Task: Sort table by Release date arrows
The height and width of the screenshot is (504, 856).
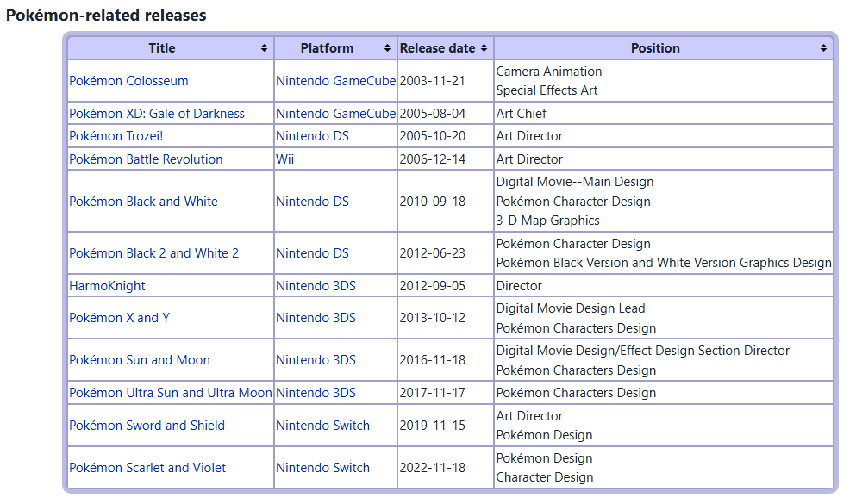Action: pos(484,48)
